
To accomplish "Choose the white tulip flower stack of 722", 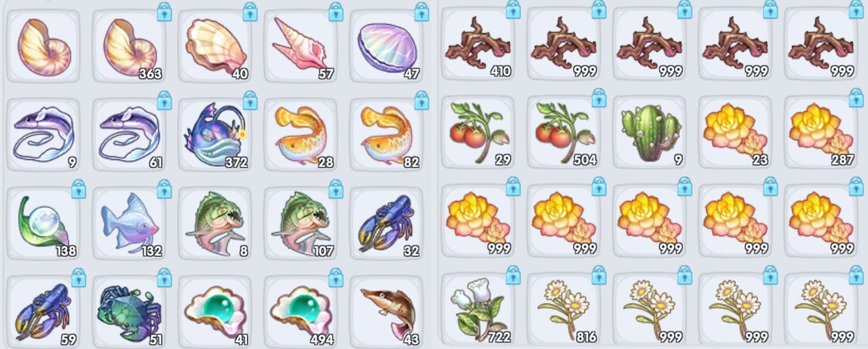I will (x=478, y=310).
